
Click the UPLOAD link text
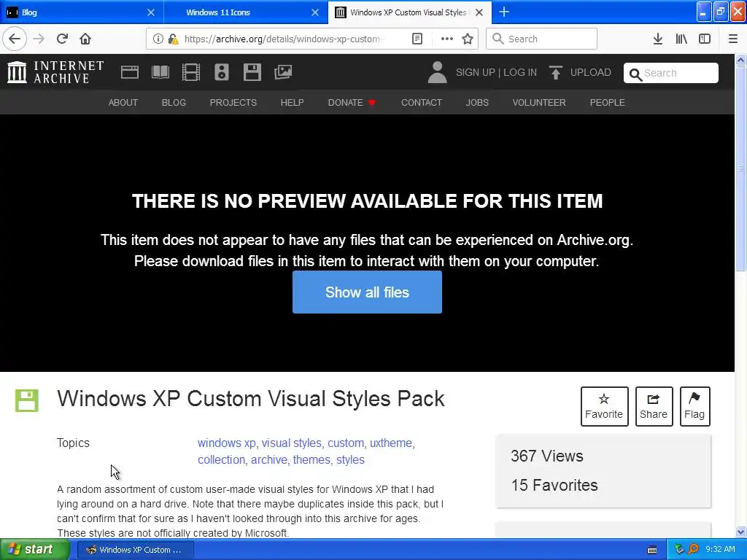(591, 72)
